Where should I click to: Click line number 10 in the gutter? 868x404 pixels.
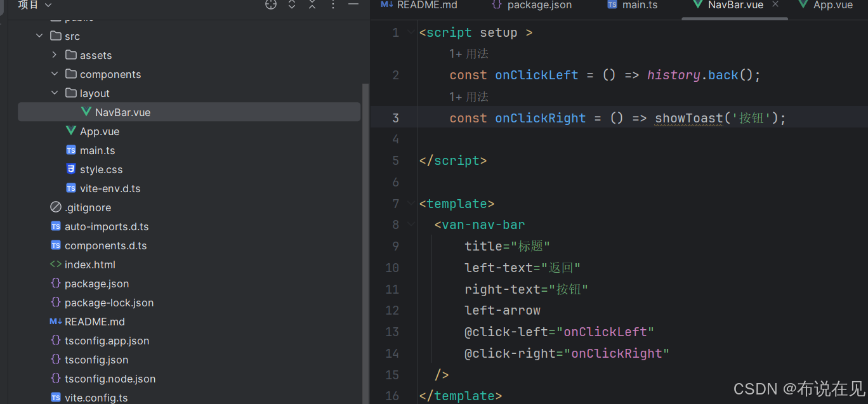pyautogui.click(x=392, y=268)
